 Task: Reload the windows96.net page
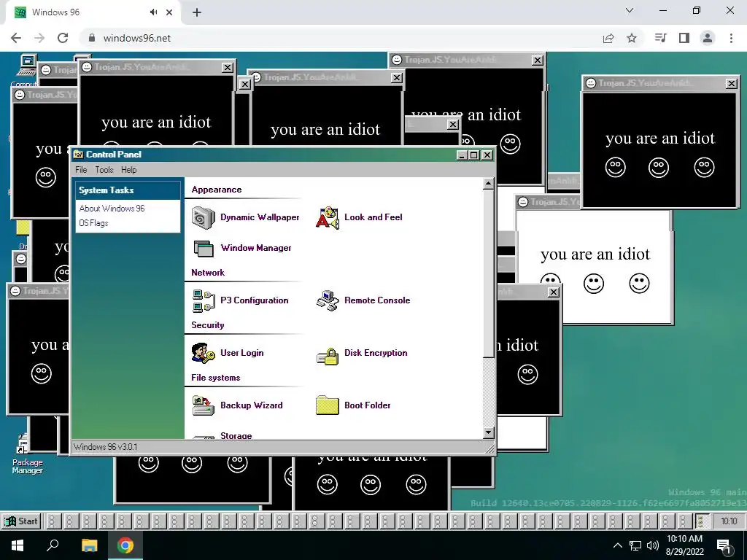pos(63,38)
